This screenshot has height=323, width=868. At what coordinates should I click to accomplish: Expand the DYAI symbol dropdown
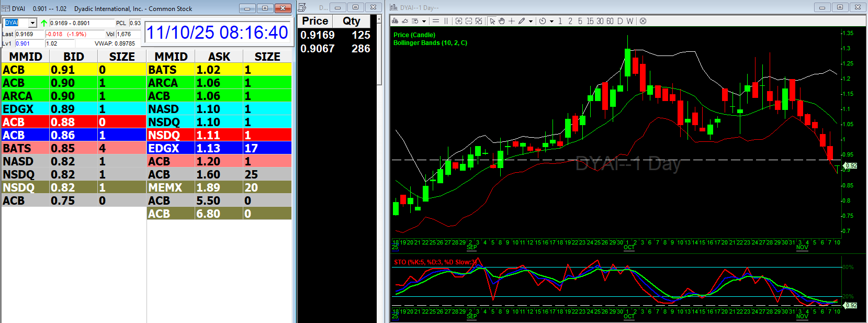coord(32,23)
